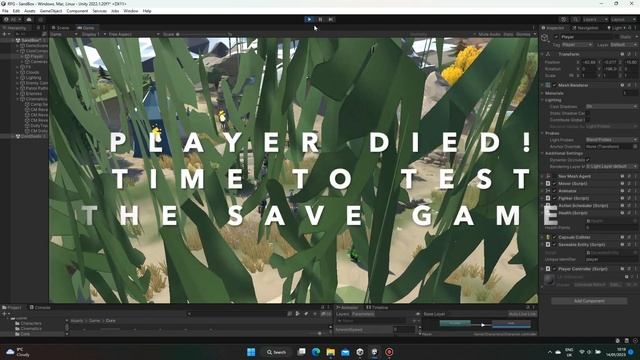Screen dimensions: 640x360
Task: Open the Nav Mesh Agent help icon
Action: [x=622, y=176]
